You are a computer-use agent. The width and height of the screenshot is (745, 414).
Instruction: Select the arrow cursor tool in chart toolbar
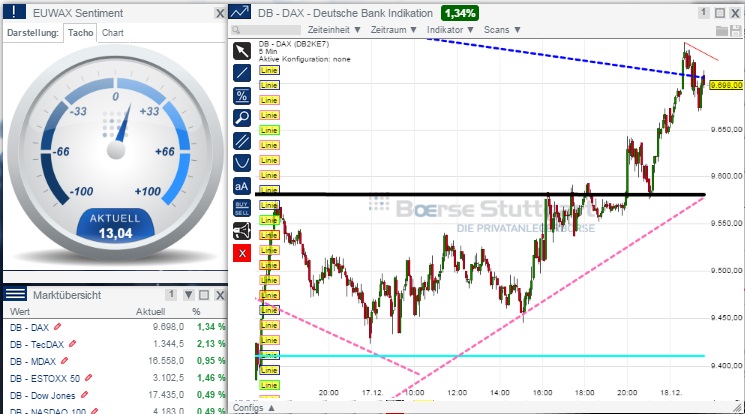(x=242, y=51)
